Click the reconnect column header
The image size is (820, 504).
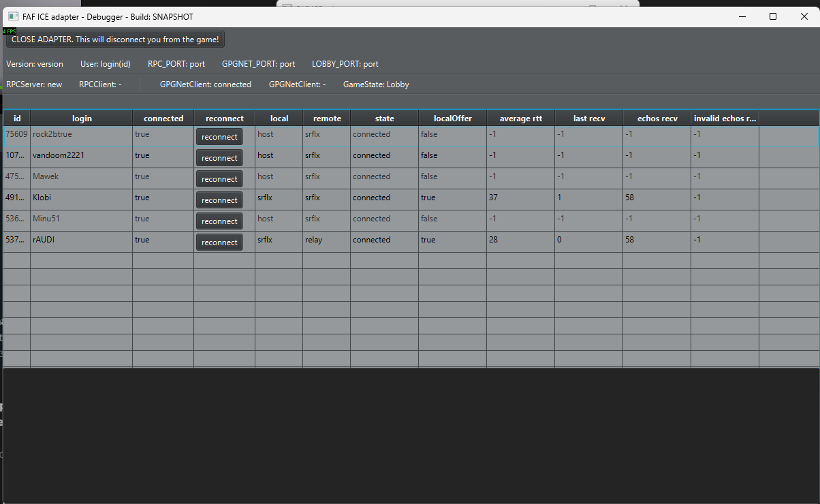(x=225, y=118)
